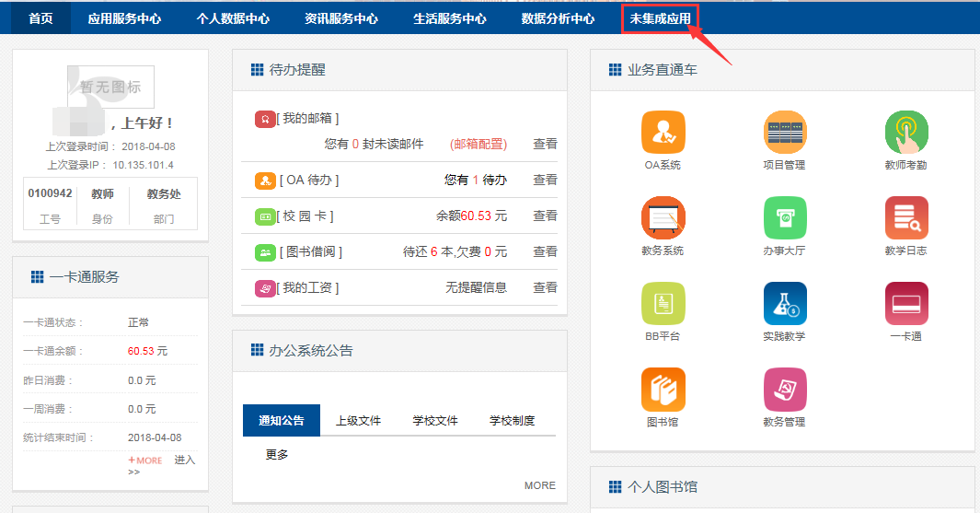Click the 暂无图标 profile picture placeholder
Screen dimensions: 980x513
(x=110, y=87)
